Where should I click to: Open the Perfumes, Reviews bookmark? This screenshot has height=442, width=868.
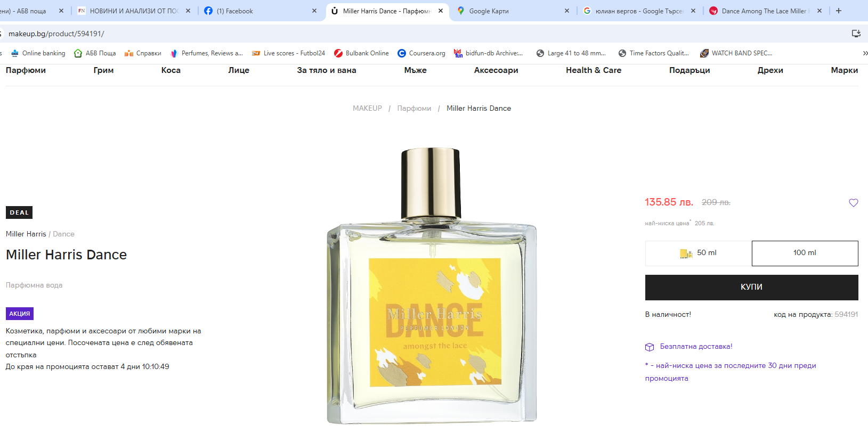pyautogui.click(x=206, y=53)
